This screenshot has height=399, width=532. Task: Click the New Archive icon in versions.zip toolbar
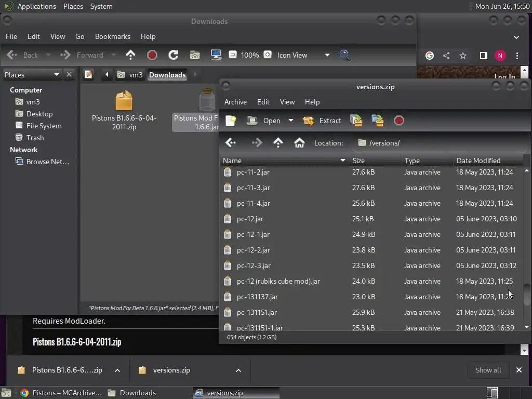point(231,121)
